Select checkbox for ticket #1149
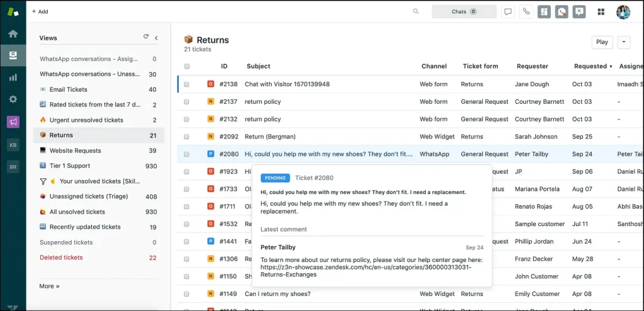Viewport: 644px width, 311px height. pos(186,294)
